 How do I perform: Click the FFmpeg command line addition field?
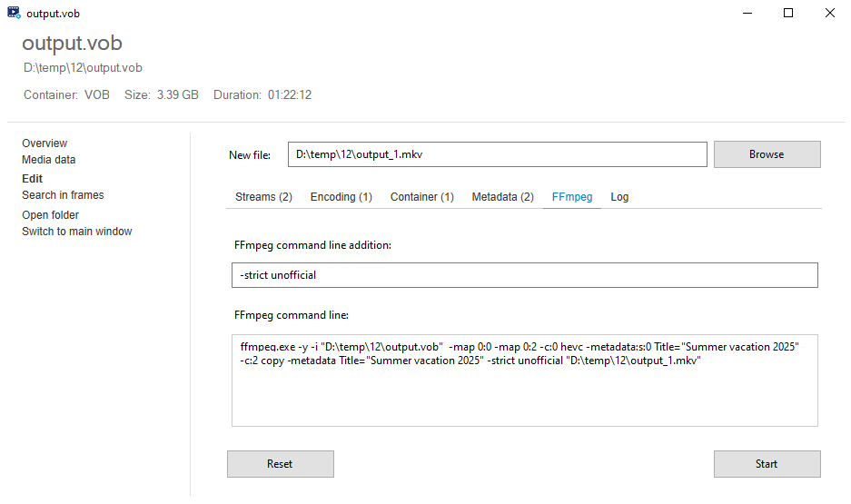pyautogui.click(x=524, y=275)
